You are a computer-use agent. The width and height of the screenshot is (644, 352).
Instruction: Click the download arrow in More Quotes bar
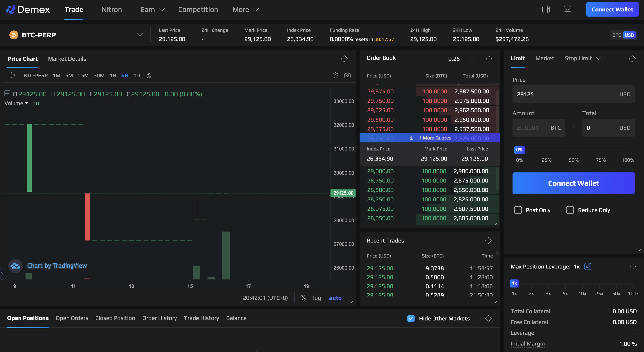click(411, 138)
